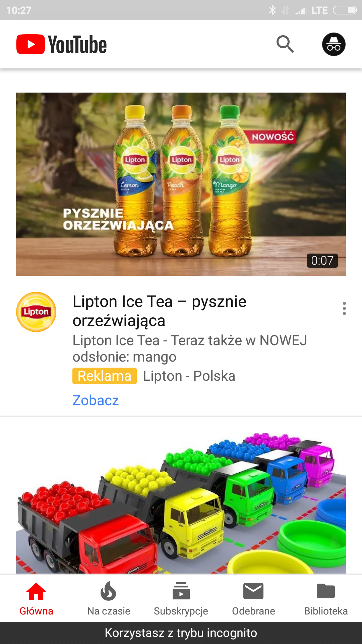Tap the Bluetooth status bar icon
This screenshot has height=644, width=362.
[273, 10]
